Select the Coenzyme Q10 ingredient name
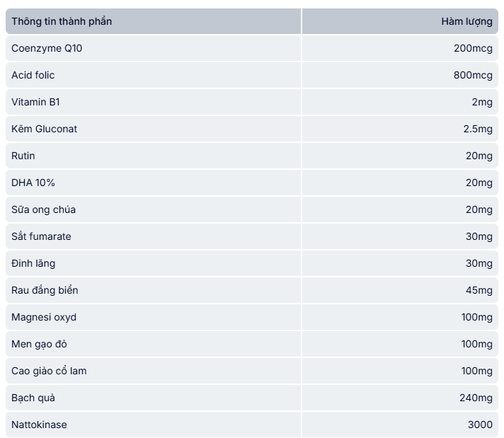 point(47,48)
